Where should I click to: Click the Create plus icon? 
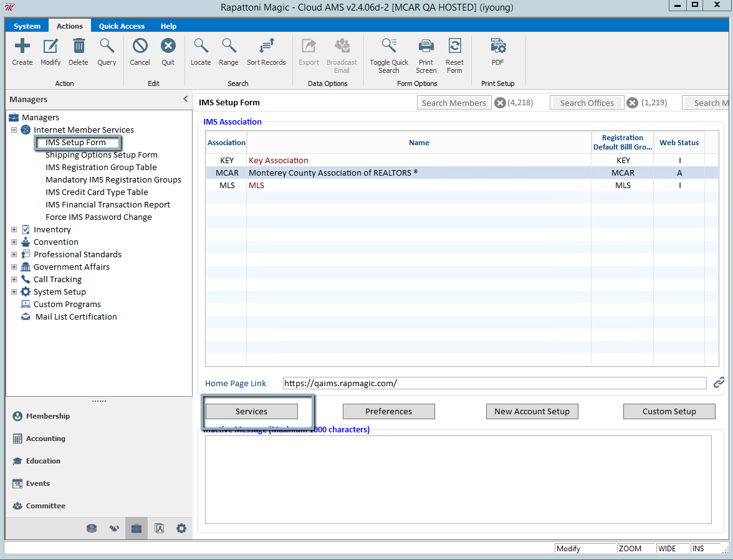(22, 46)
